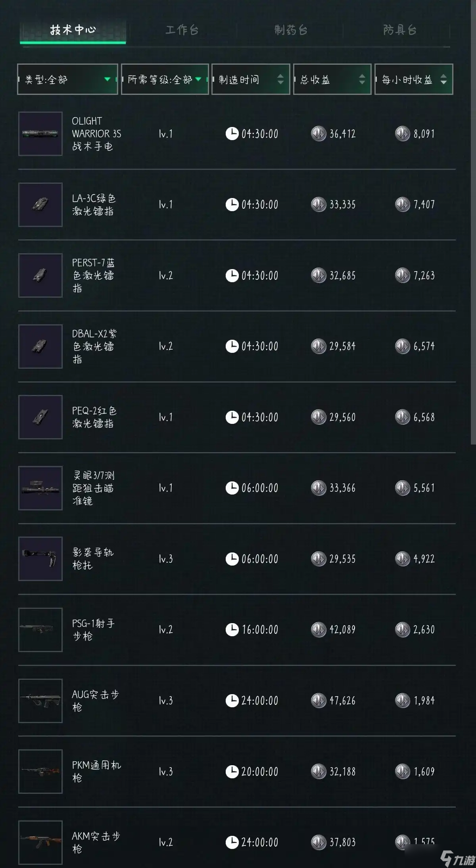Open the 灵眼3/7 sniper scope item icon
This screenshot has width=476, height=868.
[40, 488]
